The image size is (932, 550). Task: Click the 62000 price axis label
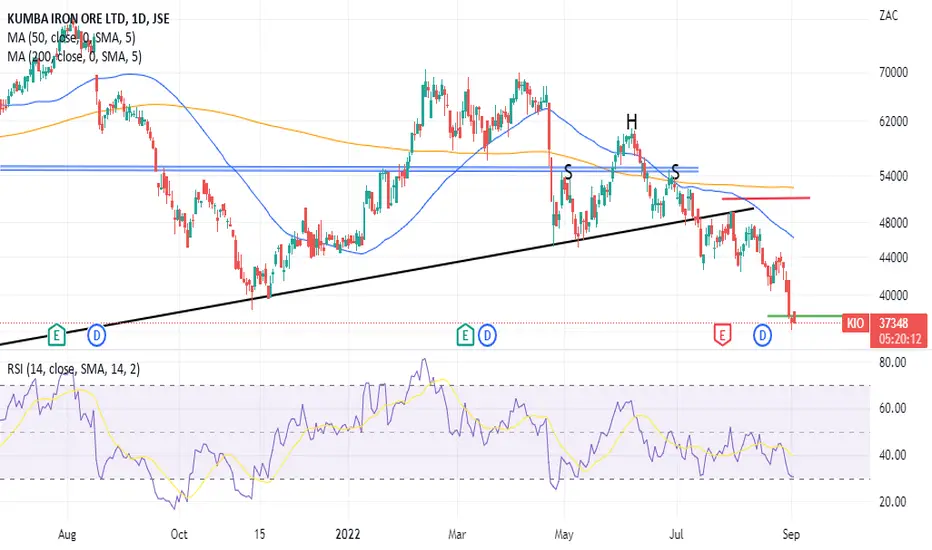click(893, 121)
